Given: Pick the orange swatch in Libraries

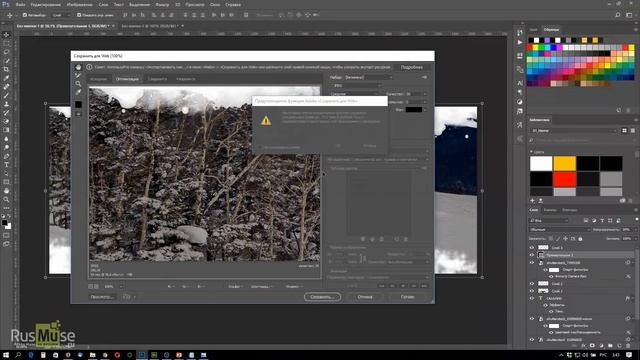Looking at the screenshot, I should (x=564, y=163).
